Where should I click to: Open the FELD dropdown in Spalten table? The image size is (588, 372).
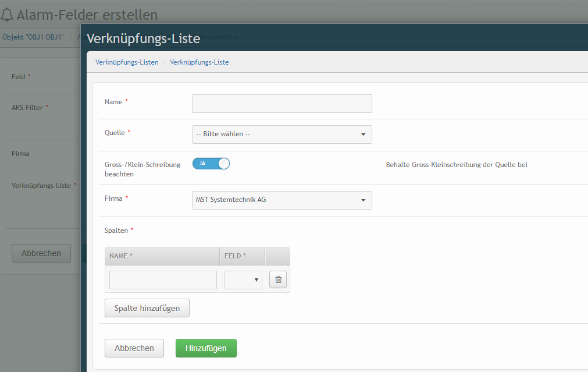[243, 280]
